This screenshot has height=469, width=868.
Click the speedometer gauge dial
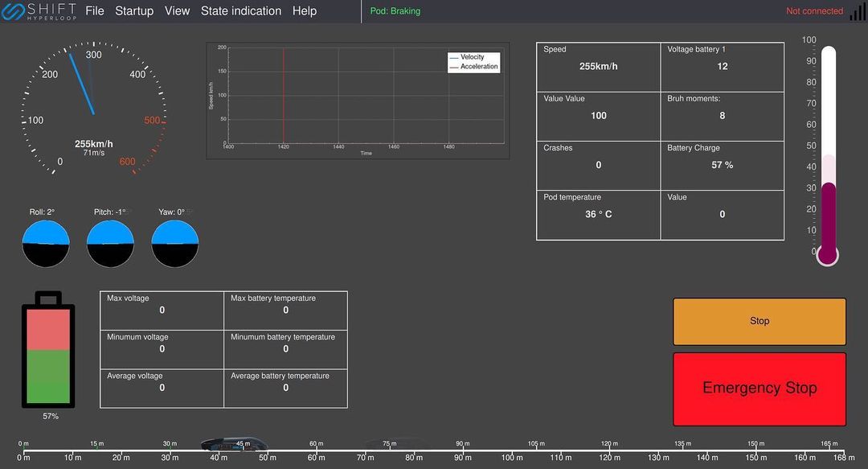click(94, 109)
